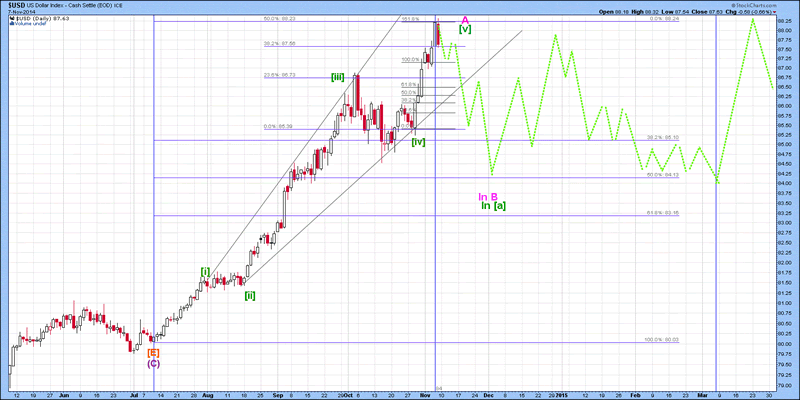The image size is (800, 400).
Task: Select the pink "In B" annotation
Action: (487, 196)
